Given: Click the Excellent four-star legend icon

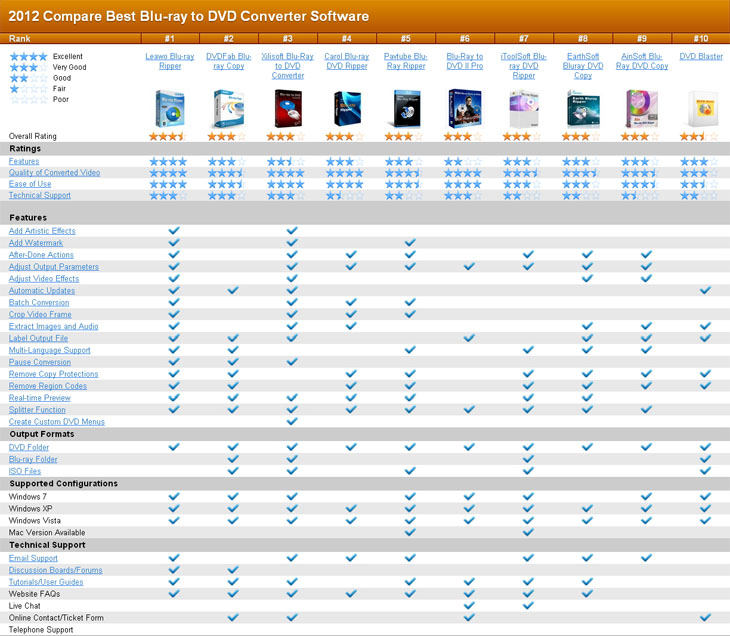Looking at the screenshot, I should [29, 56].
